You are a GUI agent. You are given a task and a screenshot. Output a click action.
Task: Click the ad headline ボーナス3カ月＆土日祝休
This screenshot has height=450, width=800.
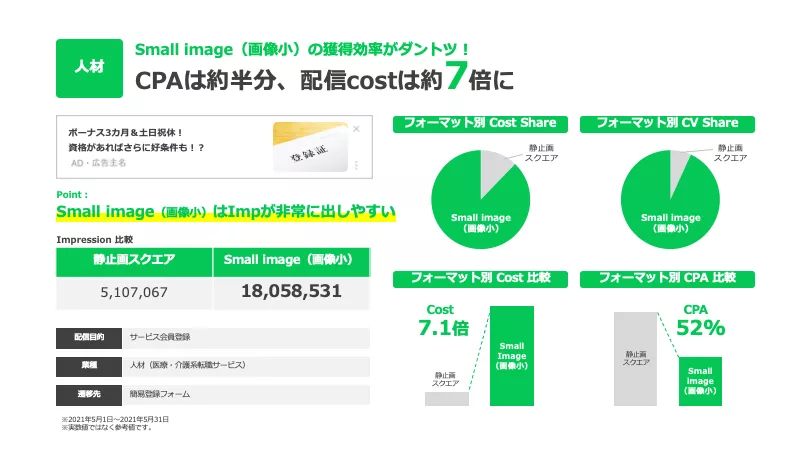[x=126, y=132]
